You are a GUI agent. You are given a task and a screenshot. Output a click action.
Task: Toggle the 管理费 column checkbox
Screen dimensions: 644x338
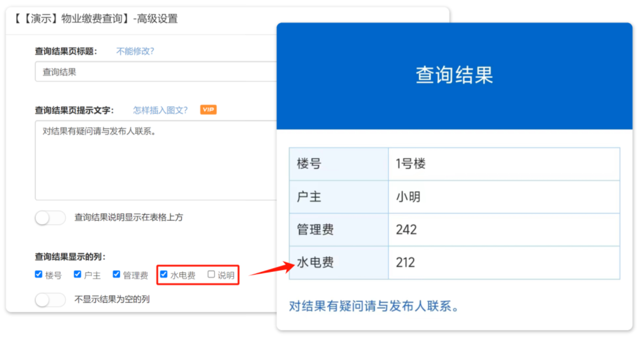click(116, 274)
